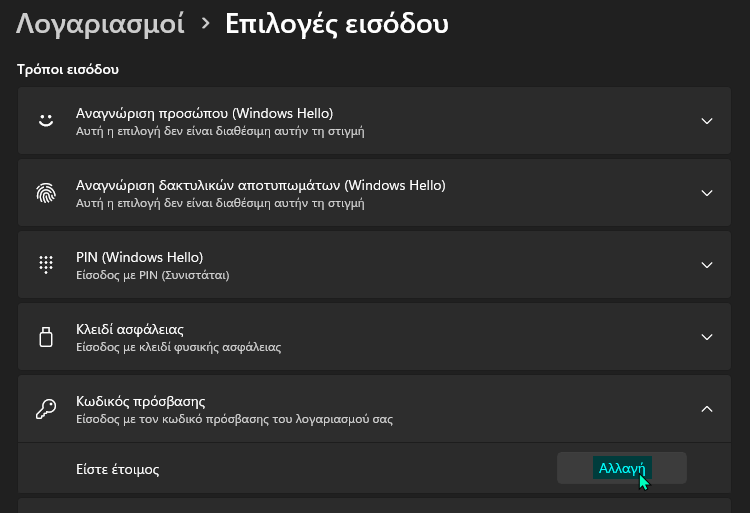The height and width of the screenshot is (513, 750).
Task: Open the PIN (Windows Hello) row title
Action: (x=140, y=257)
